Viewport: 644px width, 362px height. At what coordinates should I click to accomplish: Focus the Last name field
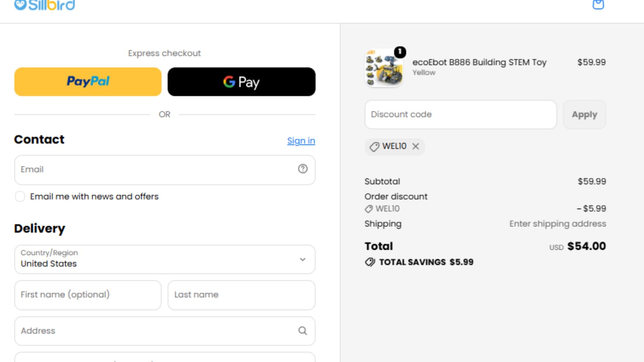[242, 295]
